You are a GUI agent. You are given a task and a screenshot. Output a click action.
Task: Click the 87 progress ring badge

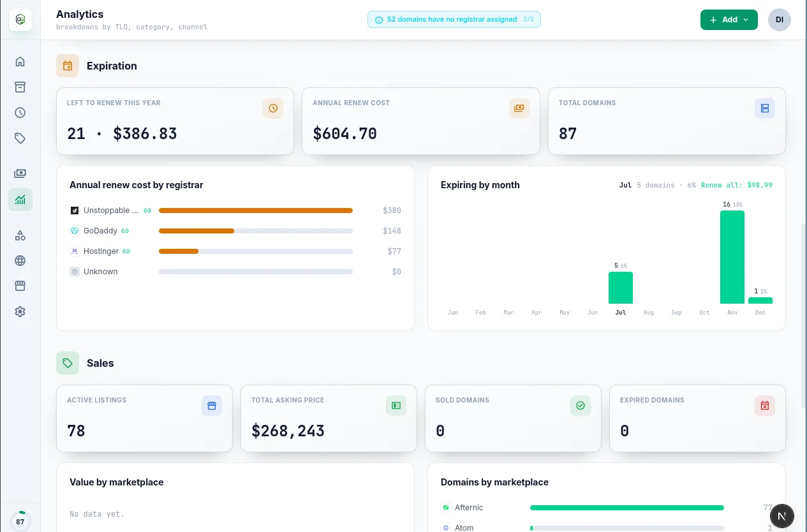coord(20,521)
